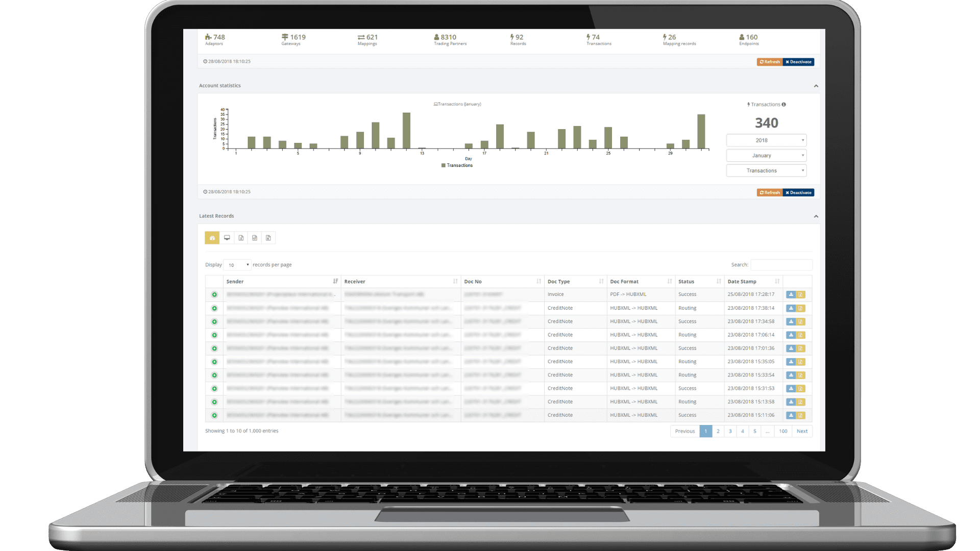Screen dimensions: 980x551
Task: Sort table by Date Stamp sort icon
Action: [777, 281]
